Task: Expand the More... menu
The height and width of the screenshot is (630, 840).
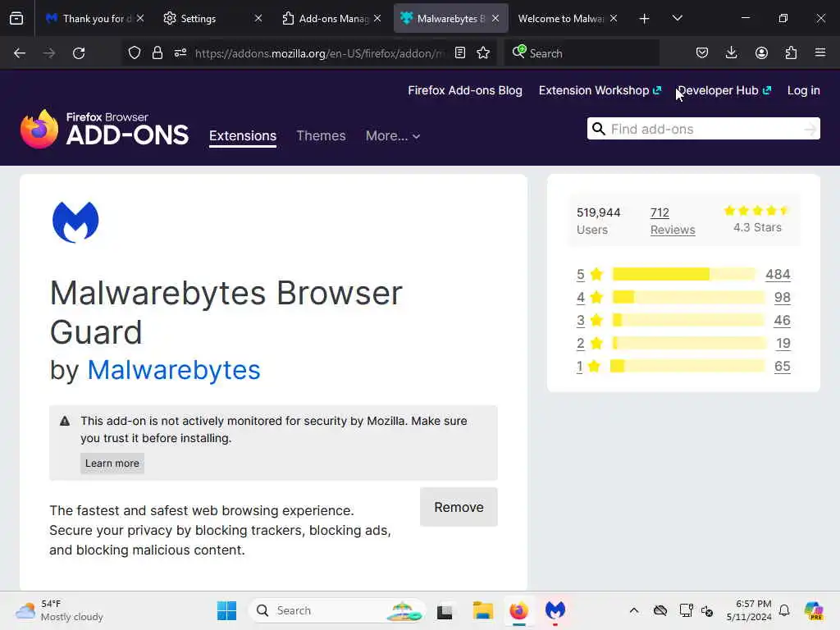Action: coord(393,136)
